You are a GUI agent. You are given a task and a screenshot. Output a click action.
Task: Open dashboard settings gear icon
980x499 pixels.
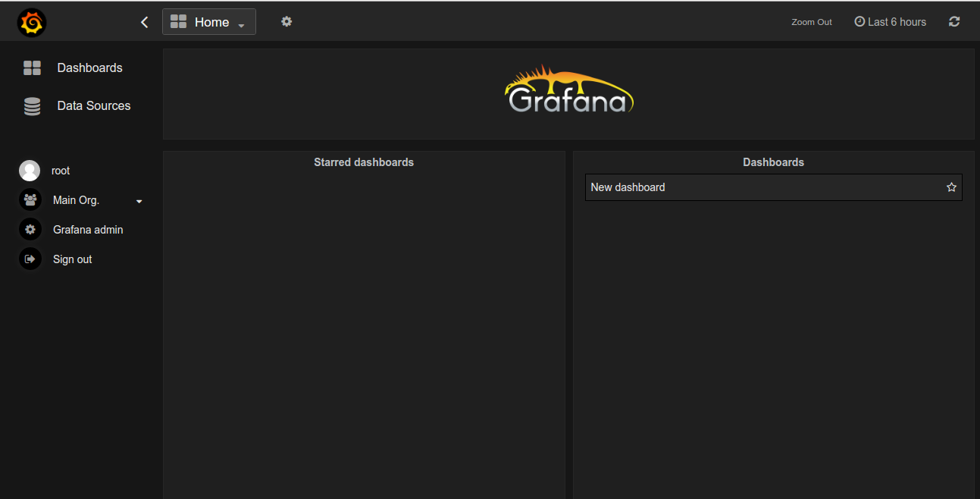coord(286,21)
